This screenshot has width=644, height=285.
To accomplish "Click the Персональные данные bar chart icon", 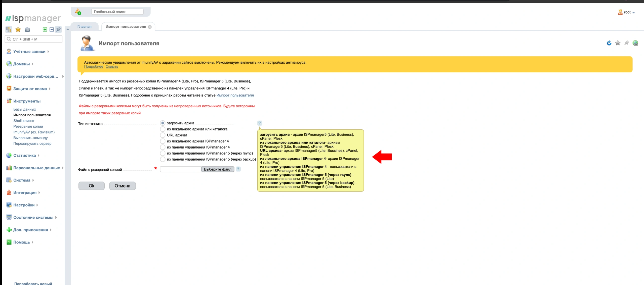I will tap(9, 168).
